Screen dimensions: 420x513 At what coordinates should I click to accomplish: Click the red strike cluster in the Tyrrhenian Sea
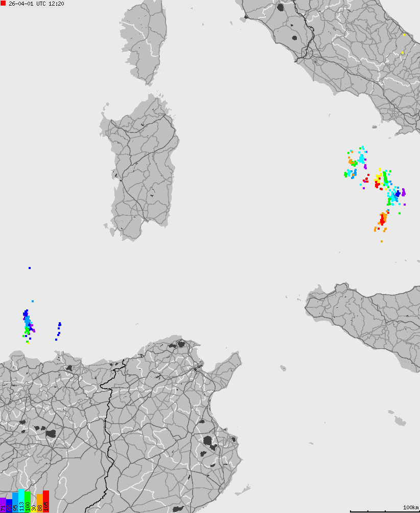point(382,220)
